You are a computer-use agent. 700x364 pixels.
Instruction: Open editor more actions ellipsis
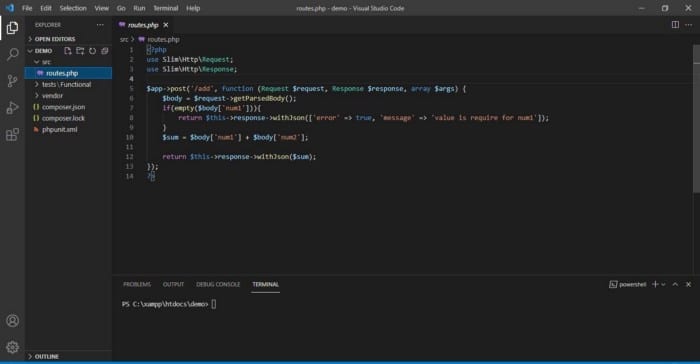point(688,25)
